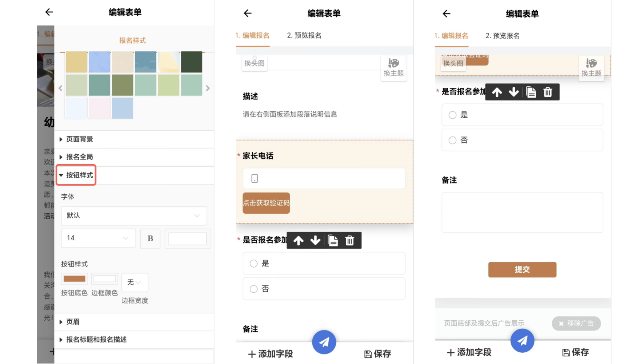Image resolution: width=644 pixels, height=364 pixels.
Task: Click the 家长电话 phone input field
Action: [x=324, y=178]
